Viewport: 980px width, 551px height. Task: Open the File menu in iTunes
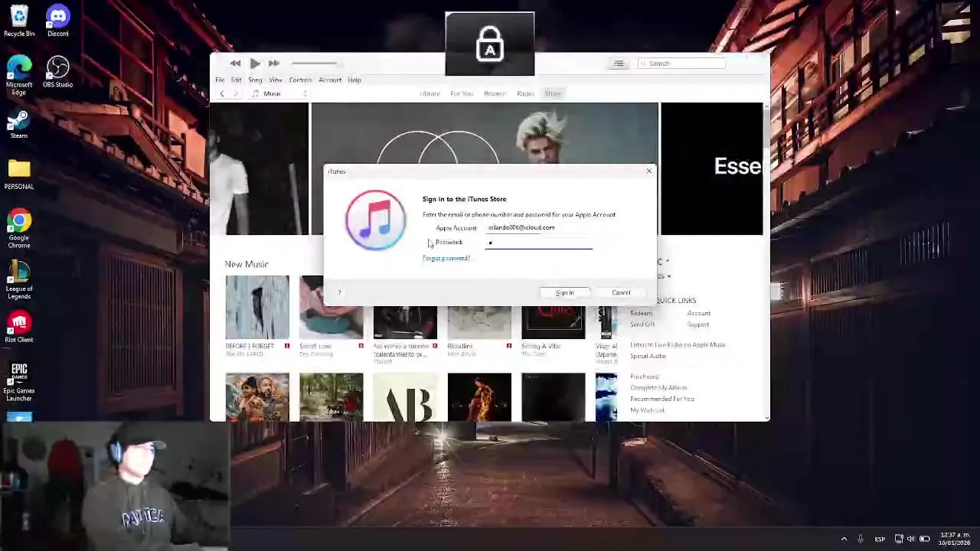[220, 80]
